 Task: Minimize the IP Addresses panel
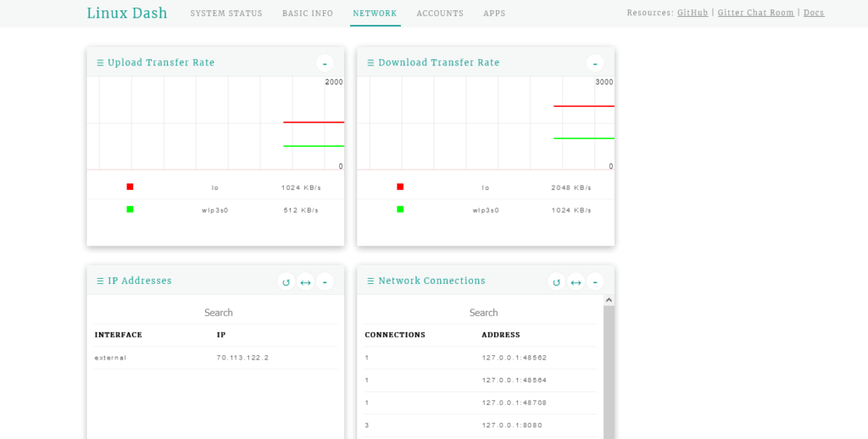pos(325,281)
